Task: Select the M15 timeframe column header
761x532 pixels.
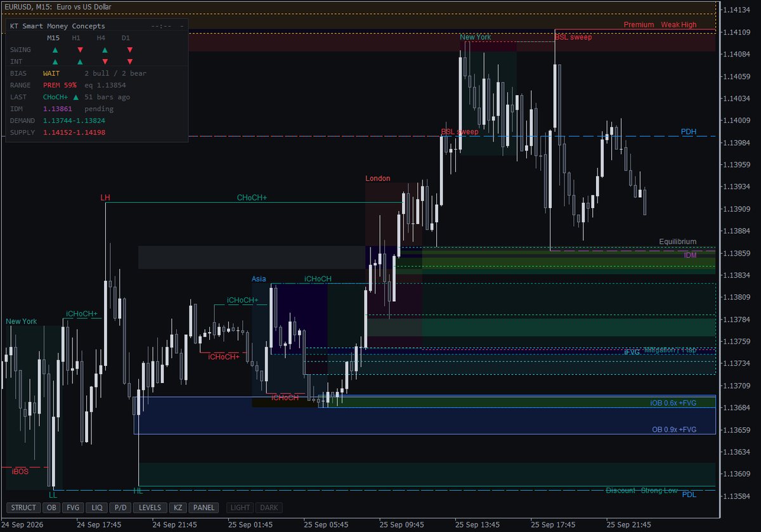Action: pyautogui.click(x=55, y=38)
